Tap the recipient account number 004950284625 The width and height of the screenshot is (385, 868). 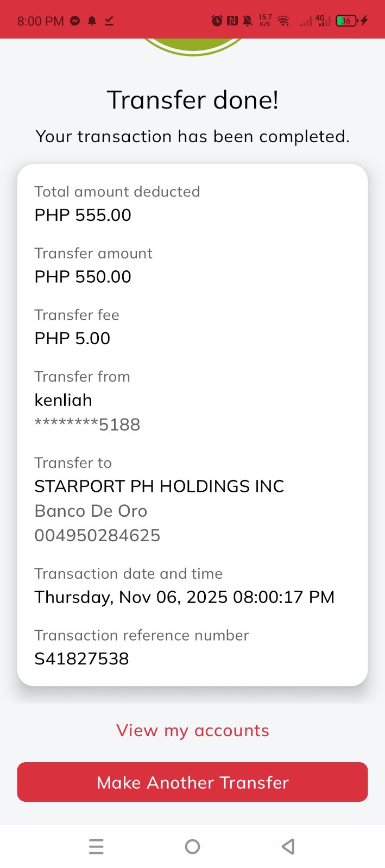[97, 535]
